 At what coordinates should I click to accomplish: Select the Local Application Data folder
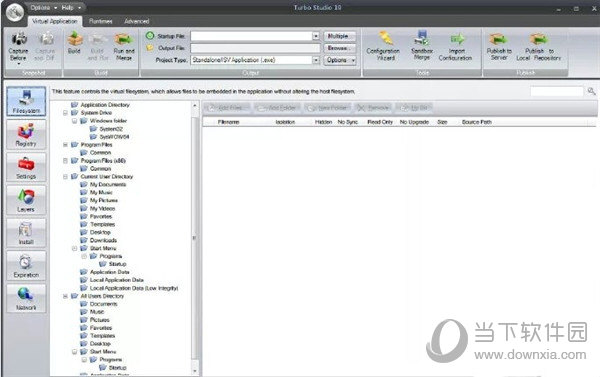[x=112, y=280]
